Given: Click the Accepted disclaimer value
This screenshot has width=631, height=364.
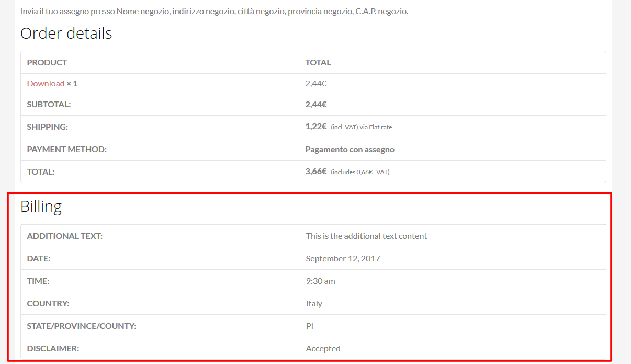Looking at the screenshot, I should point(323,348).
